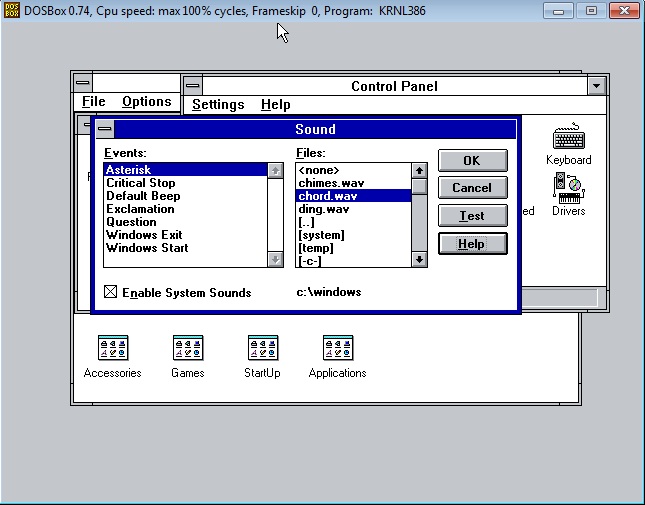Select the Windows Start event

[186, 248]
